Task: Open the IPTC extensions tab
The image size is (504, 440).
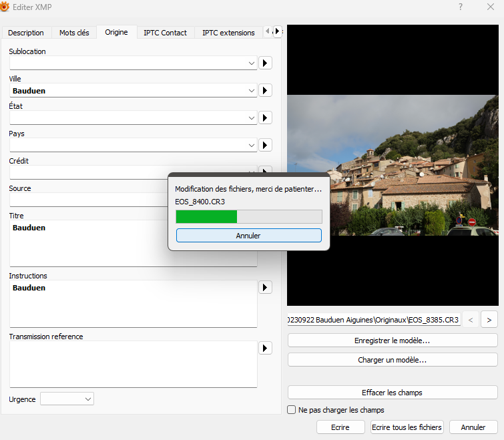Action: [228, 33]
